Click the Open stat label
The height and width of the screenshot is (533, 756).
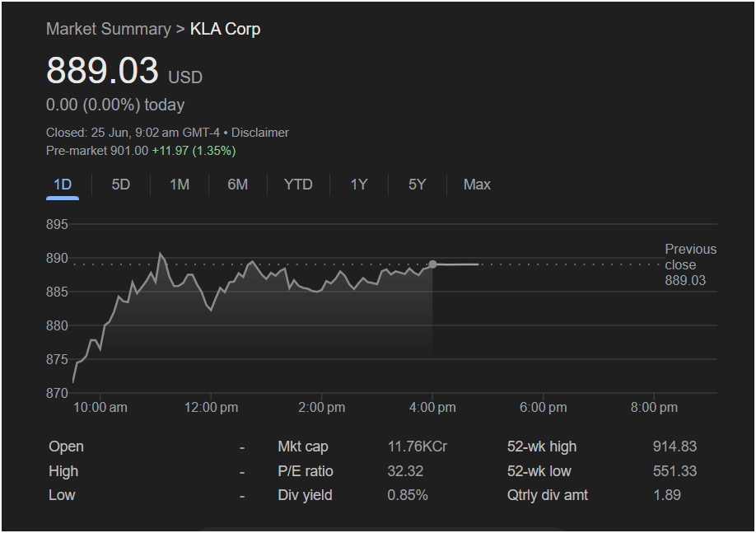coord(66,447)
